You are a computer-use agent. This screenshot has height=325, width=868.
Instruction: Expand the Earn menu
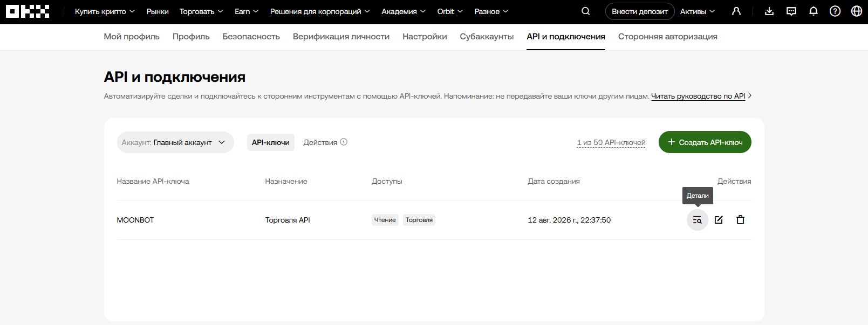click(247, 11)
